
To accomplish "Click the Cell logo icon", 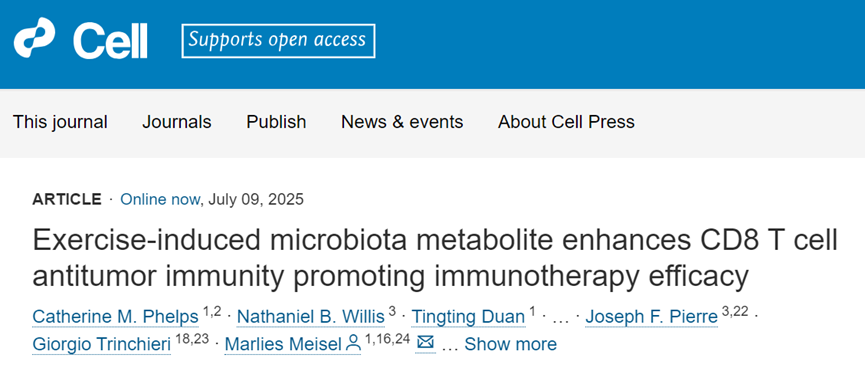I will [x=34, y=38].
